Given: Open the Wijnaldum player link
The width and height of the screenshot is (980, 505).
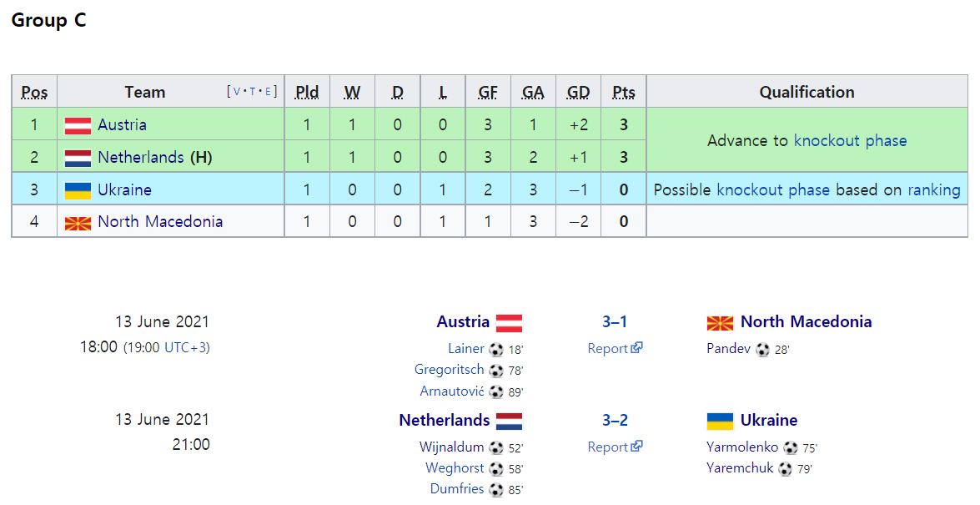Looking at the screenshot, I should coord(451,447).
